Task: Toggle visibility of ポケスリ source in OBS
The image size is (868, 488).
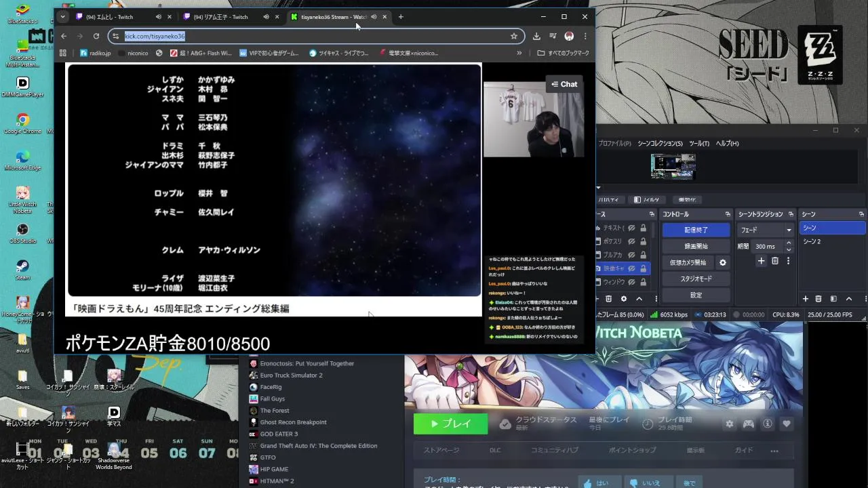Action: click(631, 241)
